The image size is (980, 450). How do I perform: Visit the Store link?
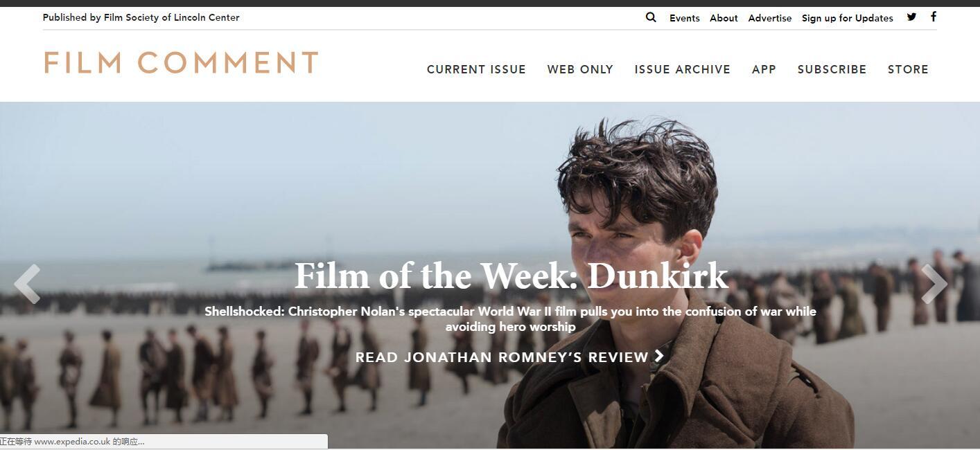[x=908, y=69]
